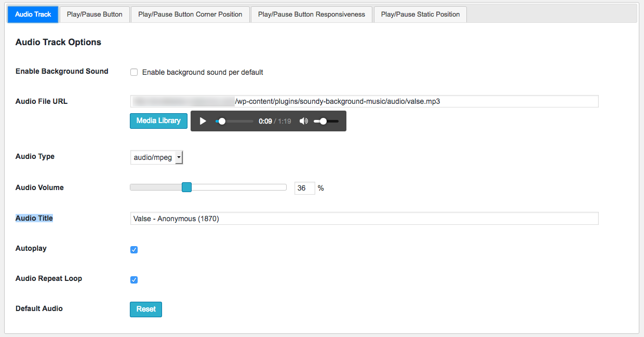Go to Play/Pause Button Responsiveness tab
The height and width of the screenshot is (337, 644).
(x=312, y=15)
